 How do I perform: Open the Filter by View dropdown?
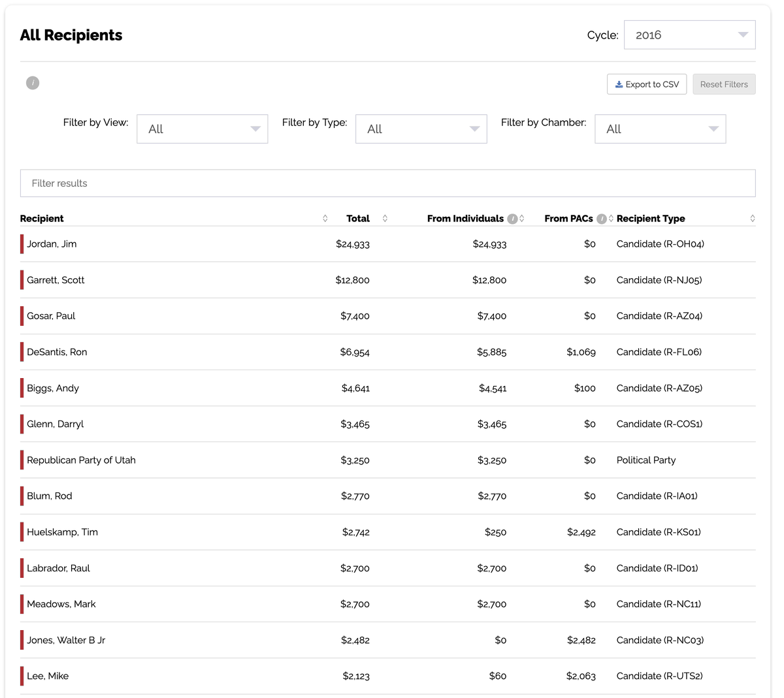coord(203,129)
